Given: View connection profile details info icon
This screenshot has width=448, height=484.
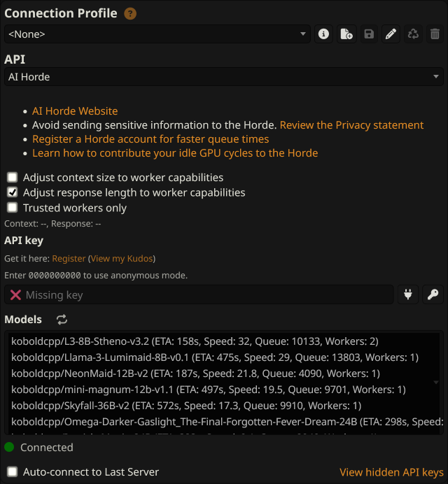Looking at the screenshot, I should tap(323, 34).
